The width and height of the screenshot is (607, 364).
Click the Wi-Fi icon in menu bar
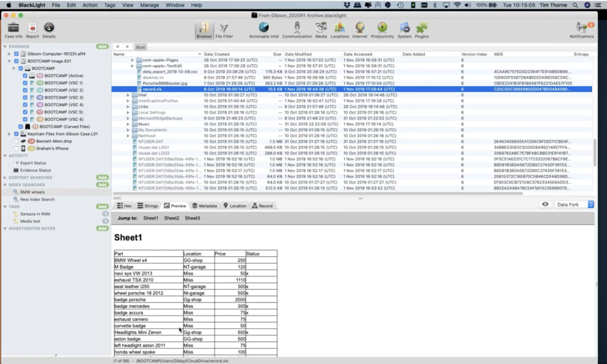[457, 5]
